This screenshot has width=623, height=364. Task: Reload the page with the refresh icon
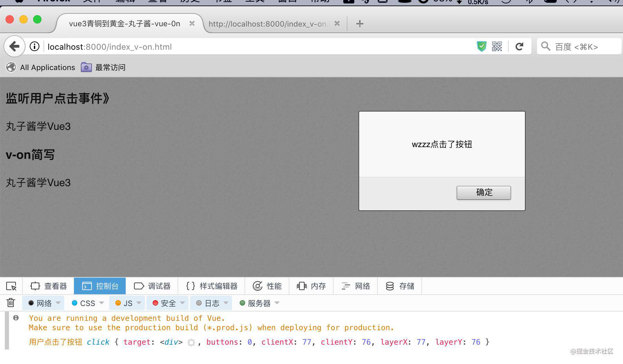(519, 46)
